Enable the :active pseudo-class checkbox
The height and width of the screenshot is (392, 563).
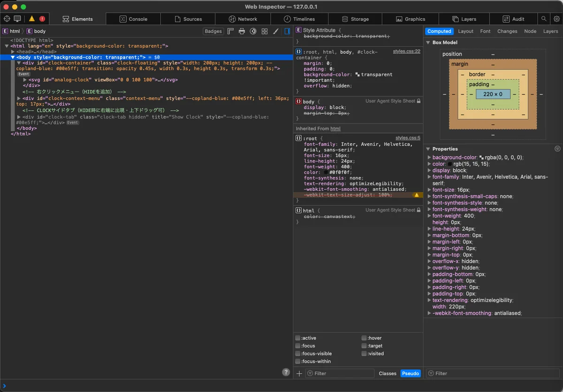[298, 338]
